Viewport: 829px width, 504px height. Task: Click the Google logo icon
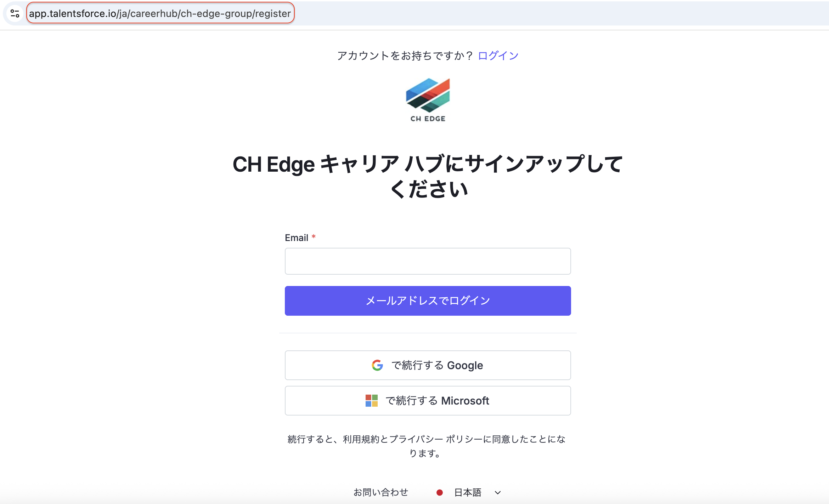click(x=377, y=365)
